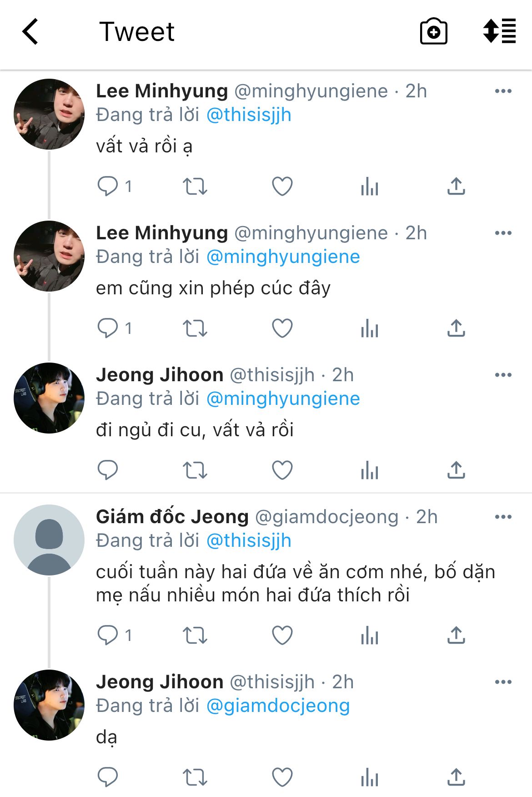Viewport: 532px width, 797px height.
Task: Retweet the "em cũng xin phép cúc đây" tweet
Action: 195,328
